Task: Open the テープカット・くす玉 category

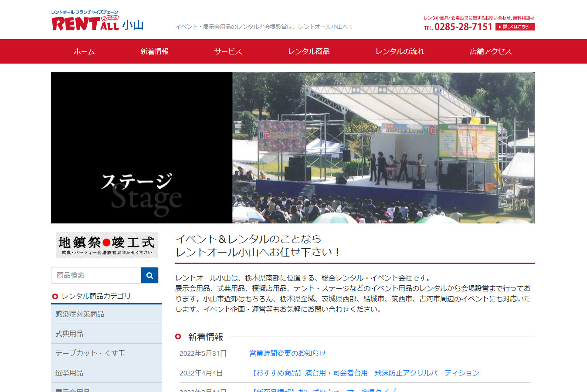Action: 90,353
